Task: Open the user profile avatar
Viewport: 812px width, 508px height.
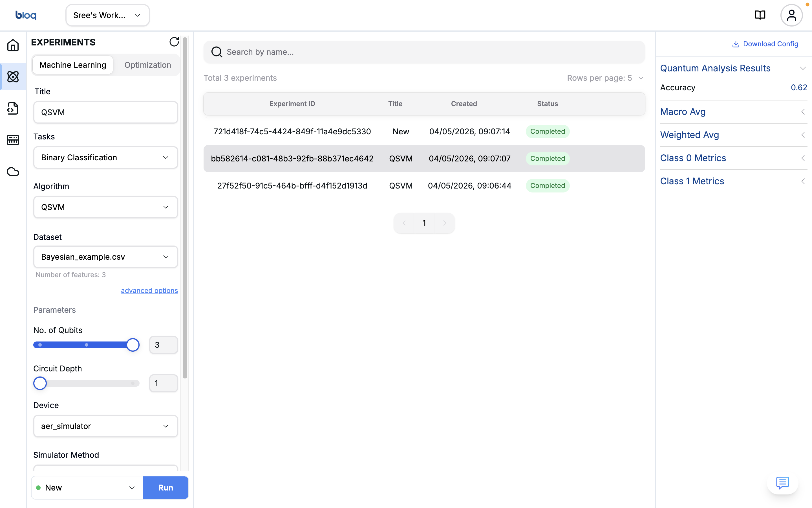Action: 791,15
